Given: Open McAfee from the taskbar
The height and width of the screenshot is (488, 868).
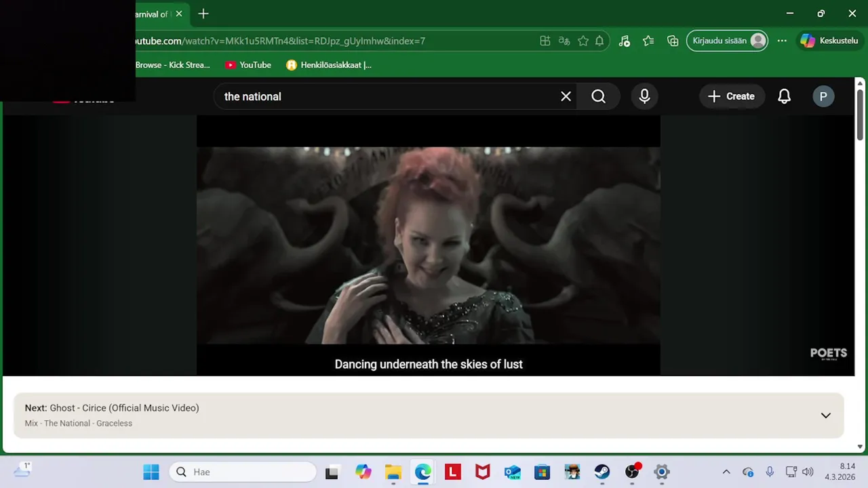Looking at the screenshot, I should (483, 472).
